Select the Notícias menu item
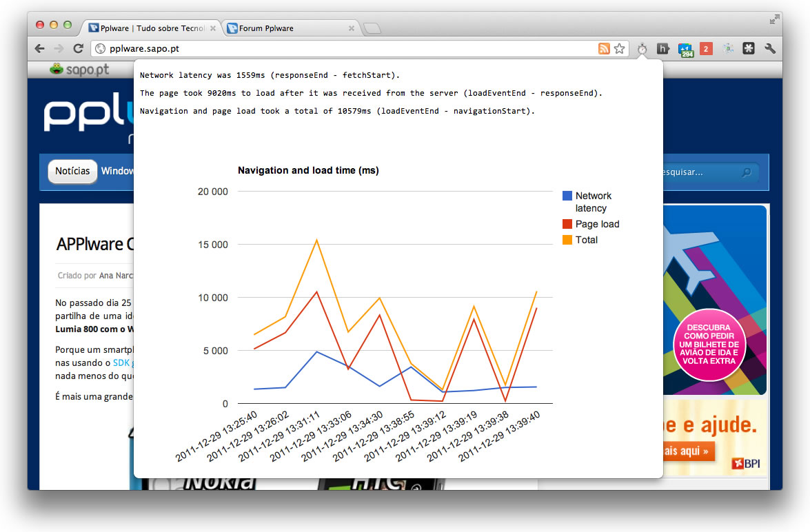The image size is (810, 532). tap(72, 172)
